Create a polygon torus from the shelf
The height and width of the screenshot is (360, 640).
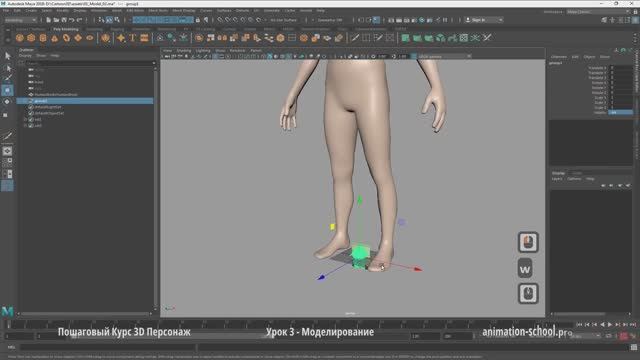point(66,38)
